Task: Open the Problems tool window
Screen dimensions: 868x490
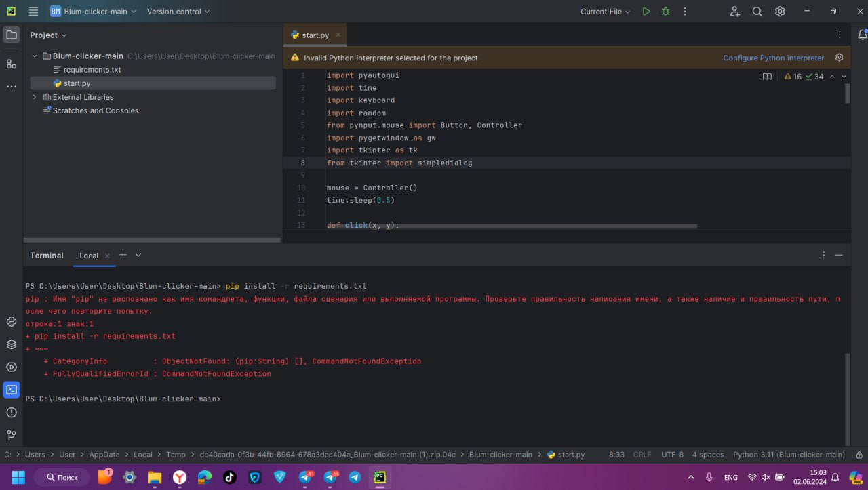Action: point(12,412)
